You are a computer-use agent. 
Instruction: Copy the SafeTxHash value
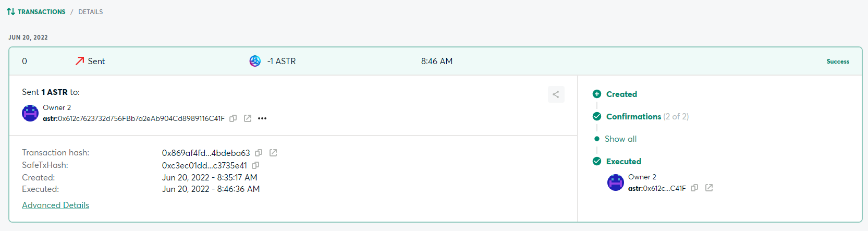[255, 165]
